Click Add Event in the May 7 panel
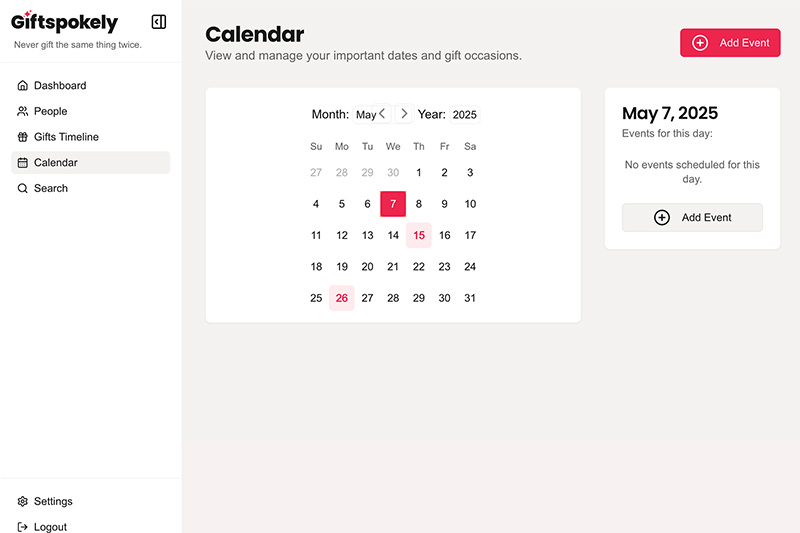The height and width of the screenshot is (533, 800). pos(692,217)
